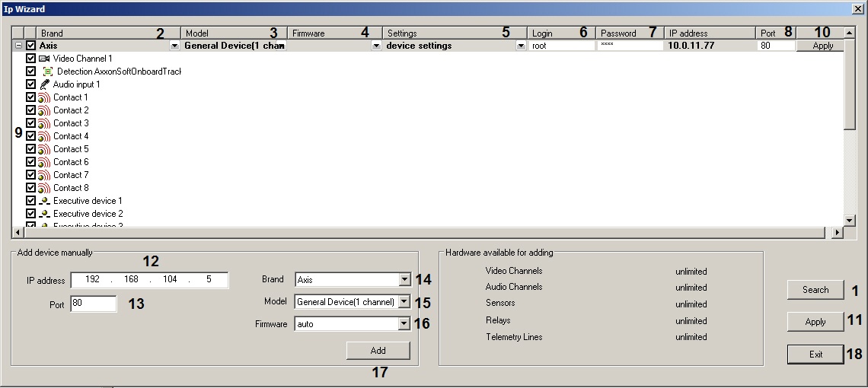Click the IP address column header

[x=708, y=33]
